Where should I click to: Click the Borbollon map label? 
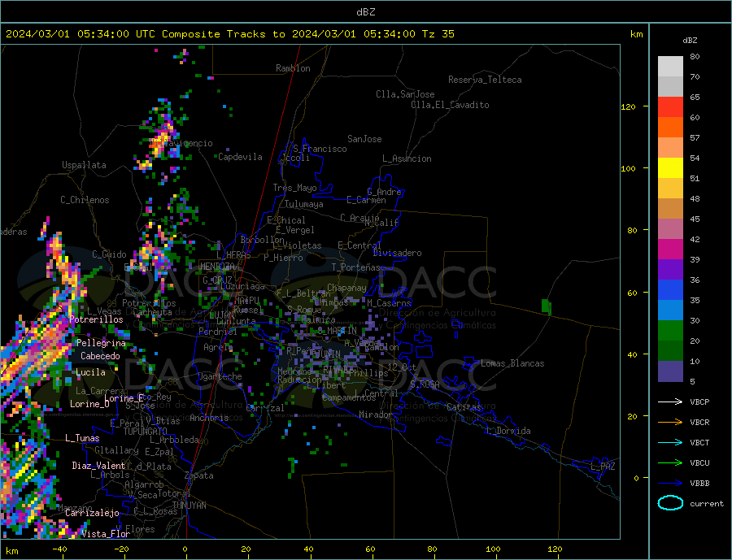(x=263, y=240)
